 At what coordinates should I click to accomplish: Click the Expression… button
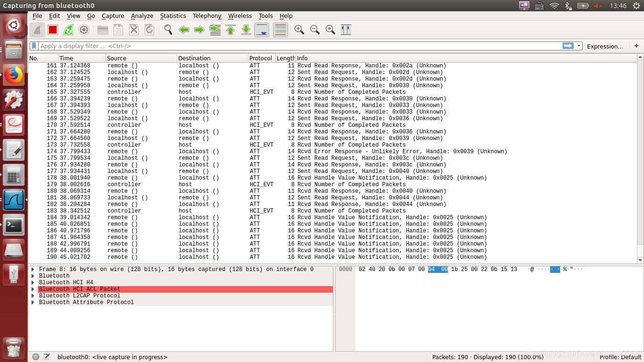605,46
